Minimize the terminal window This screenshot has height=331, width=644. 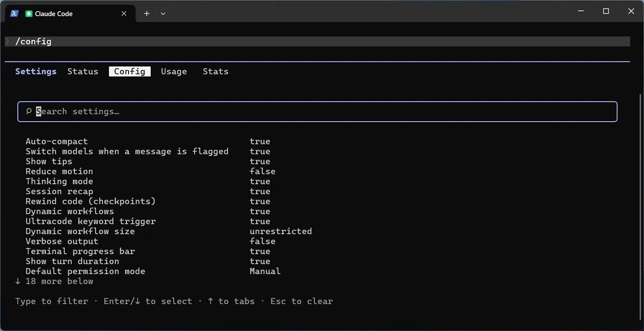tap(581, 11)
